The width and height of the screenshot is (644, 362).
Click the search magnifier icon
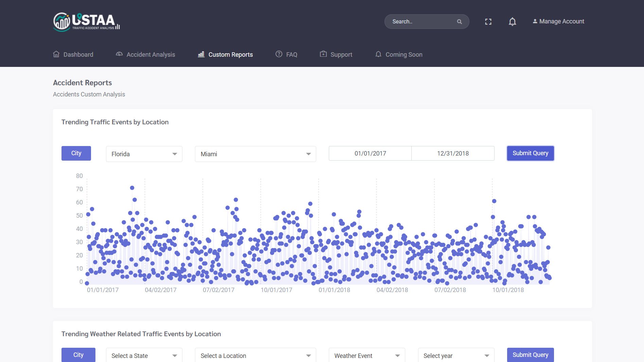click(x=459, y=22)
